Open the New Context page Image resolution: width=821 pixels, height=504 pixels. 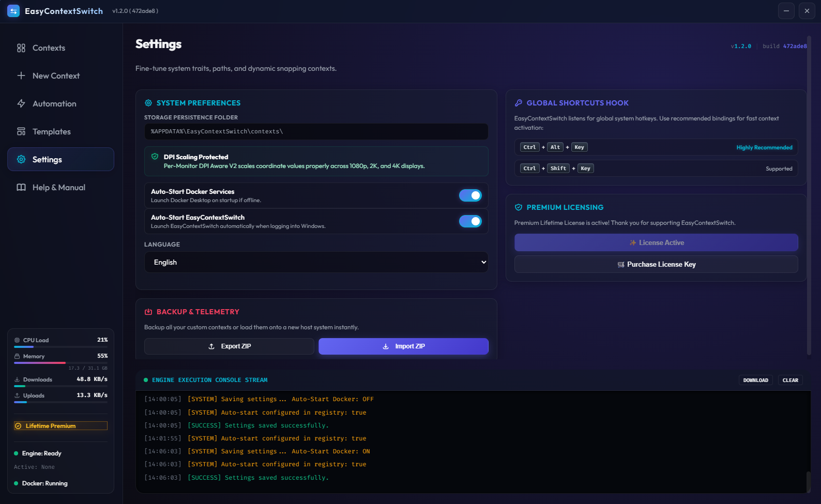(60, 75)
